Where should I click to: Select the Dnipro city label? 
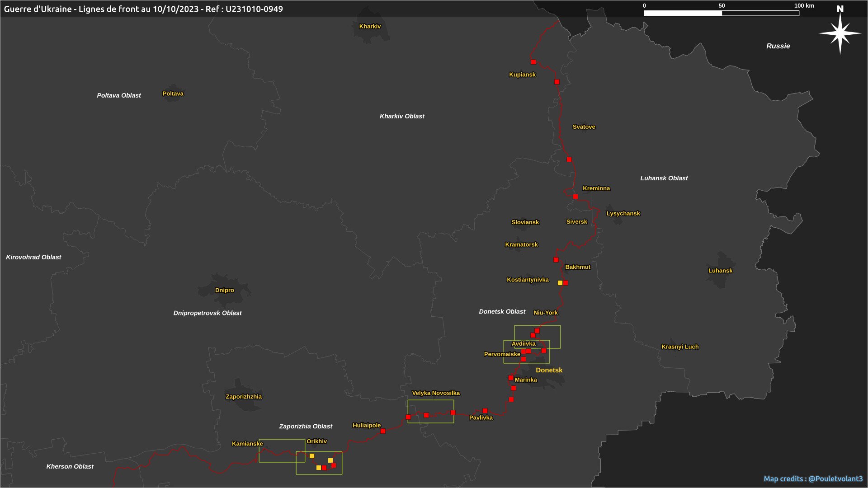pos(225,291)
